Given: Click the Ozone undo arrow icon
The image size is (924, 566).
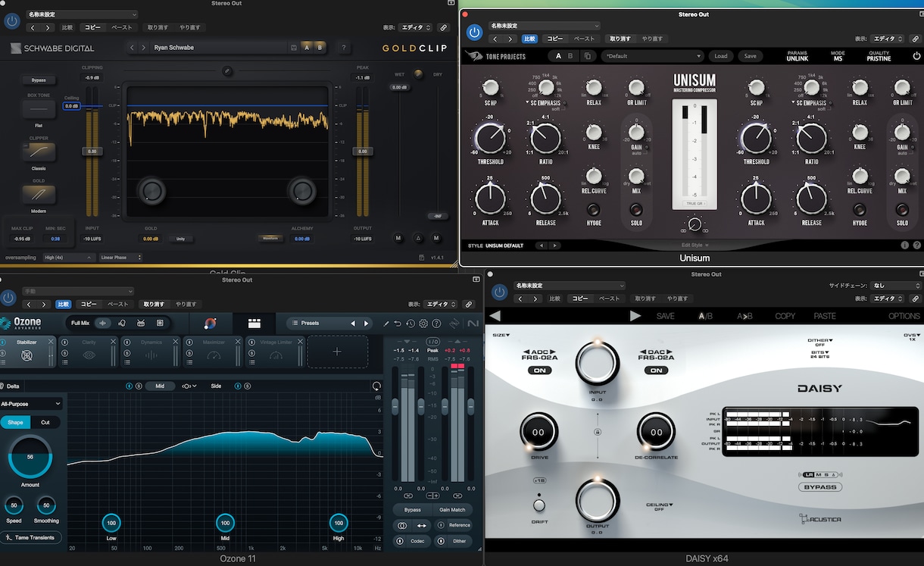Looking at the screenshot, I should [x=398, y=324].
